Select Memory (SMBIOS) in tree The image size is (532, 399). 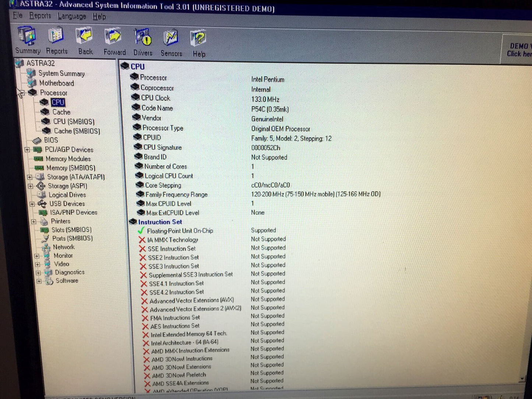[71, 168]
